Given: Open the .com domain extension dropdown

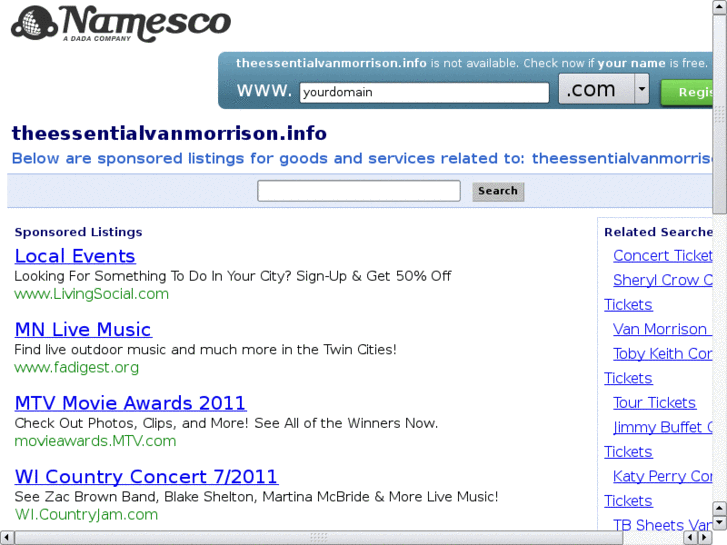Looking at the screenshot, I should click(603, 89).
